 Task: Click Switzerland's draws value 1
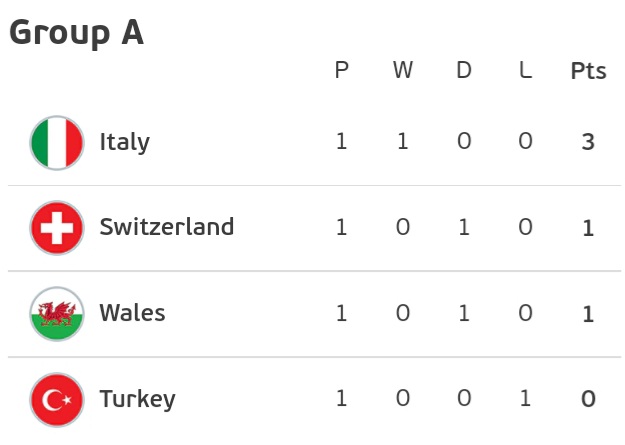tap(464, 228)
